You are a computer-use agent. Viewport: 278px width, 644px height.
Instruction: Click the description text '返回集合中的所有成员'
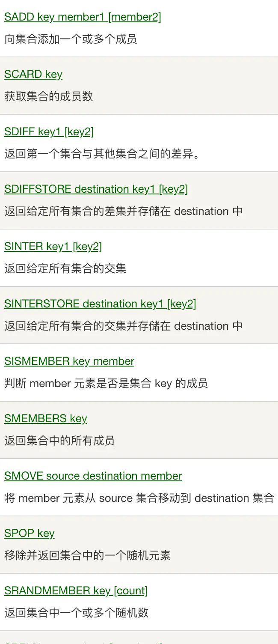click(x=59, y=441)
